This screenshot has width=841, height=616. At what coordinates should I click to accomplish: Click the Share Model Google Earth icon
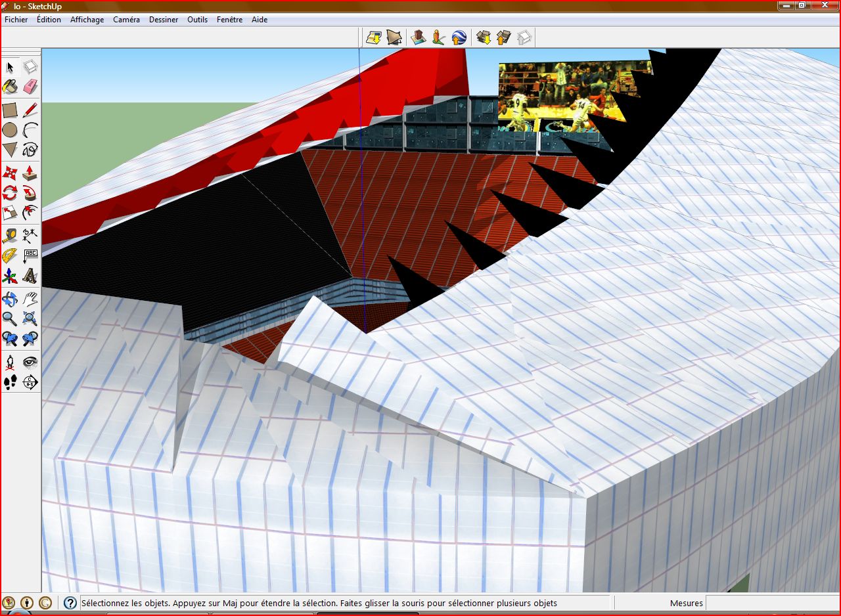pyautogui.click(x=459, y=37)
